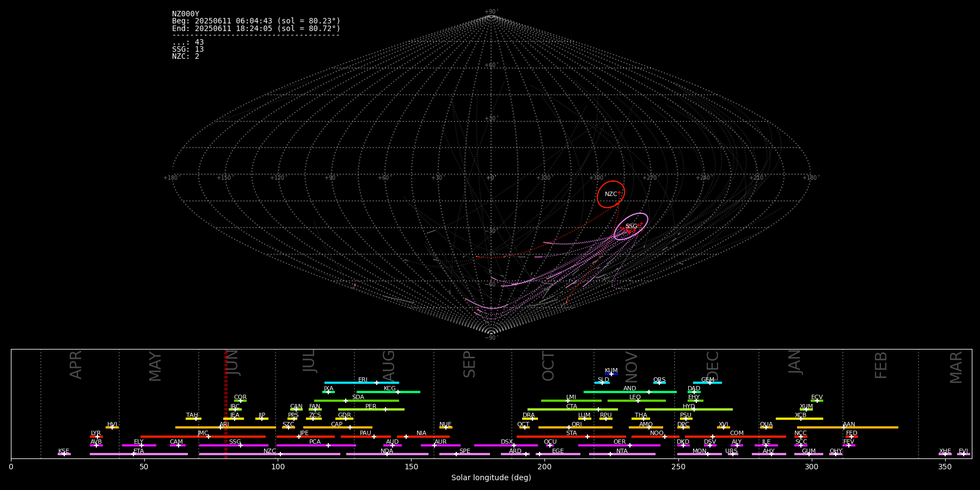Click the NOO shower label in timeline

click(x=657, y=433)
